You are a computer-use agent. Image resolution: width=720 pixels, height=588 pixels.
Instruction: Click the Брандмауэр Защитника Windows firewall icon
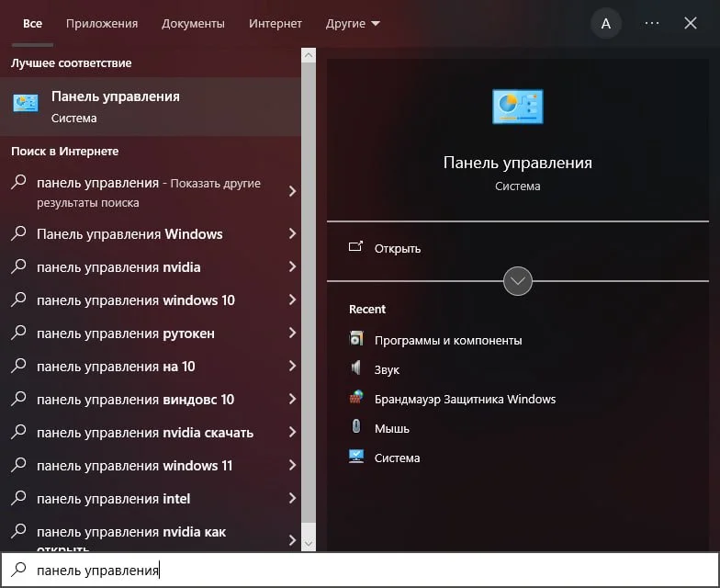click(x=356, y=397)
